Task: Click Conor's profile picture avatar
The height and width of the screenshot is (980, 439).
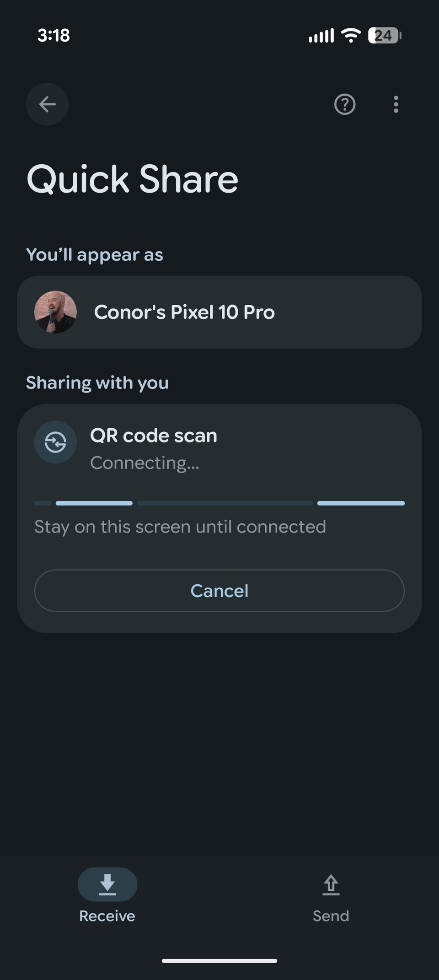Action: click(x=55, y=312)
